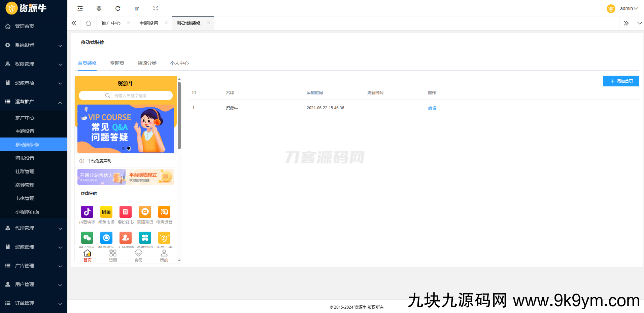Click the globe website icon in toolbar
644x313 pixels.
pos(99,8)
